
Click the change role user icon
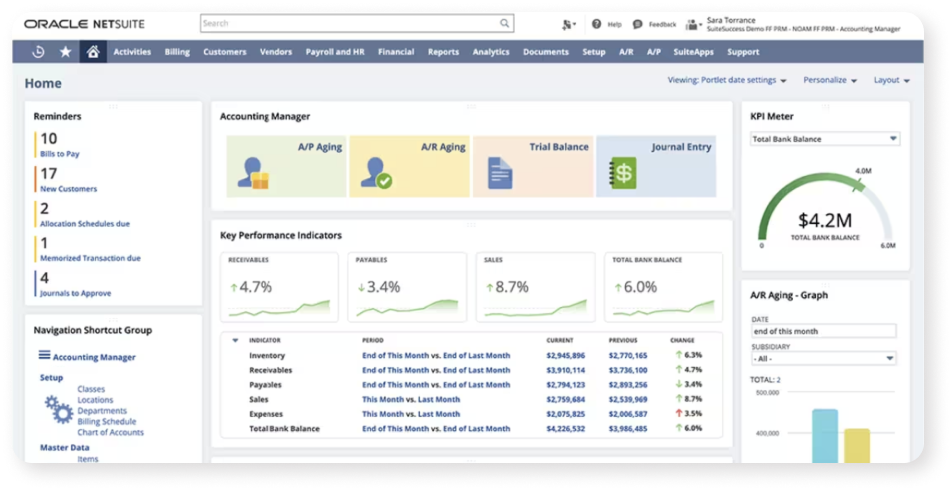pos(692,24)
